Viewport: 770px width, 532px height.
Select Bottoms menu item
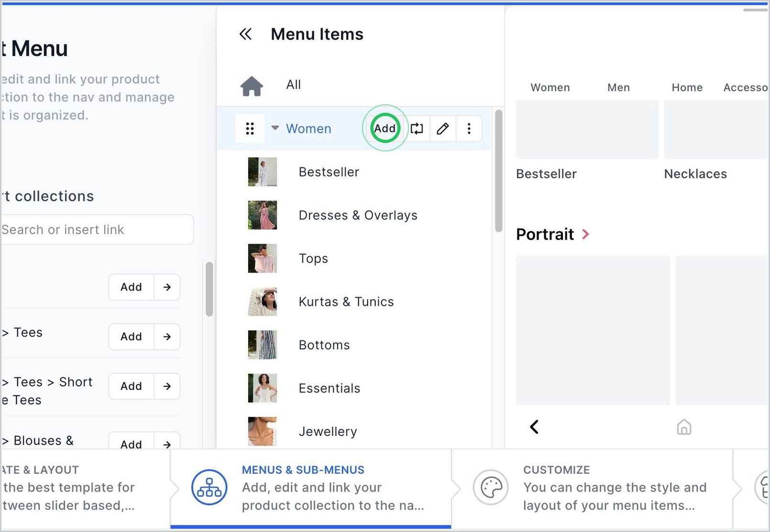(x=324, y=345)
